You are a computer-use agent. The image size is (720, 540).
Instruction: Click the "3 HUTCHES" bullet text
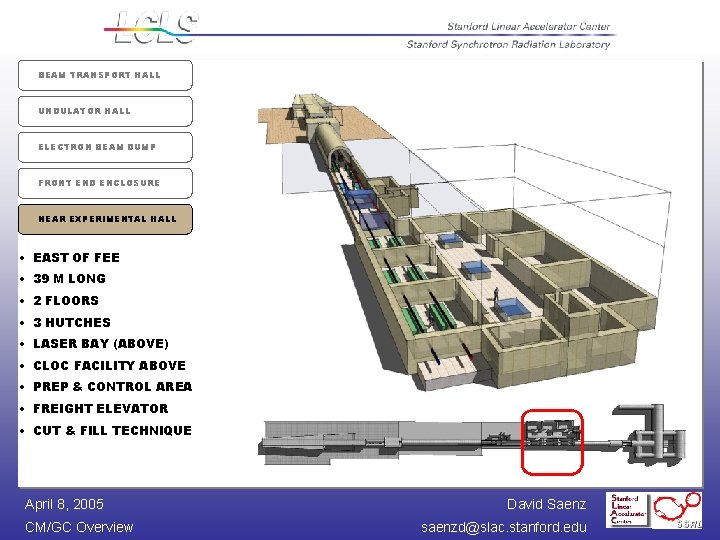(x=72, y=323)
